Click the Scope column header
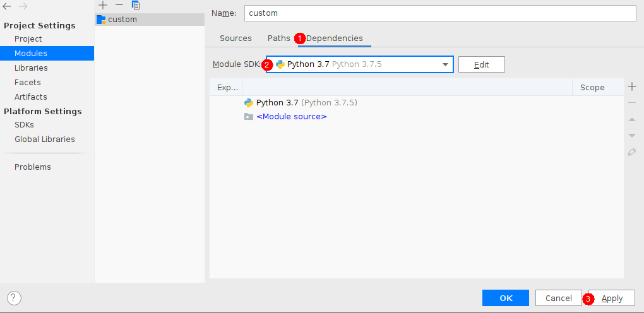The height and width of the screenshot is (313, 644). (598, 88)
